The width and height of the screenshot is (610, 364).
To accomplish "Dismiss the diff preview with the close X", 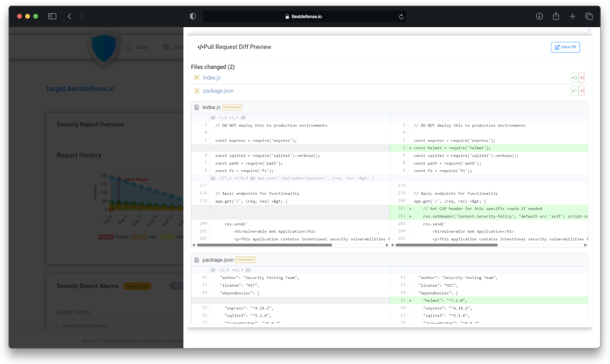I will coord(589,30).
